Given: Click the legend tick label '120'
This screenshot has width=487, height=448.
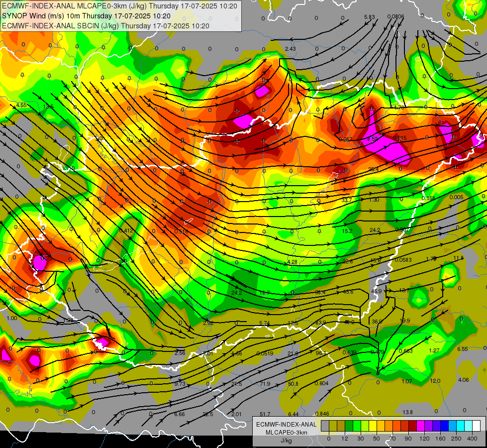Looking at the screenshot, I should click(424, 439).
